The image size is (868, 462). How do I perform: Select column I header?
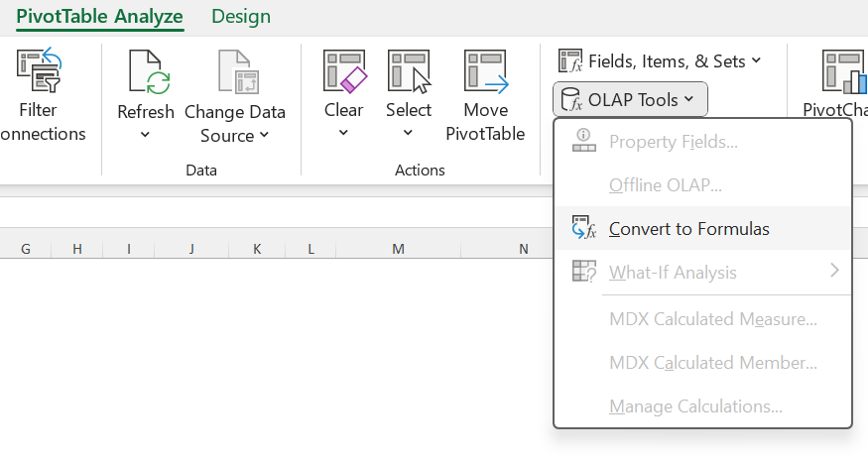pyautogui.click(x=128, y=249)
